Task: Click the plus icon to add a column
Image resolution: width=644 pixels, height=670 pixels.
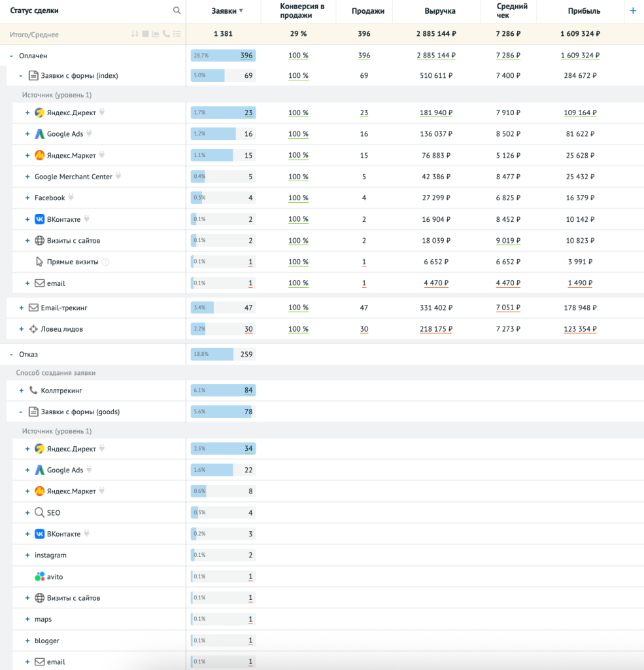Action: tap(632, 10)
